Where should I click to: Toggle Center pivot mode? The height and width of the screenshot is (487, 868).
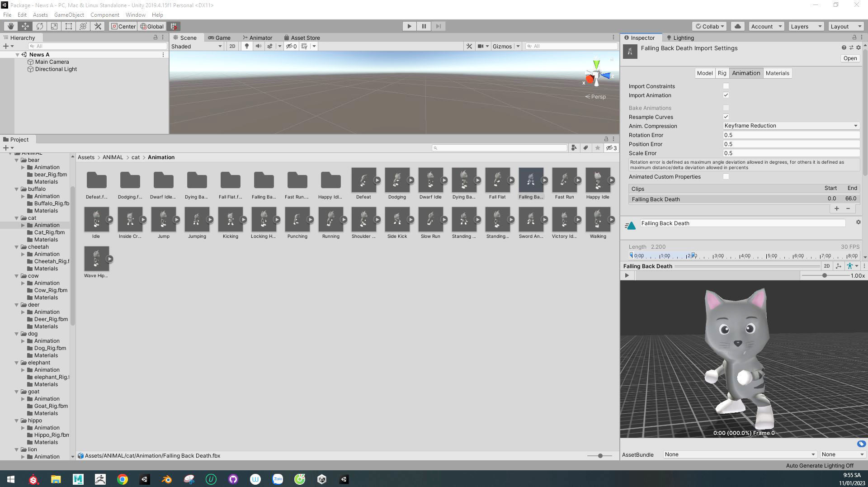coord(123,26)
